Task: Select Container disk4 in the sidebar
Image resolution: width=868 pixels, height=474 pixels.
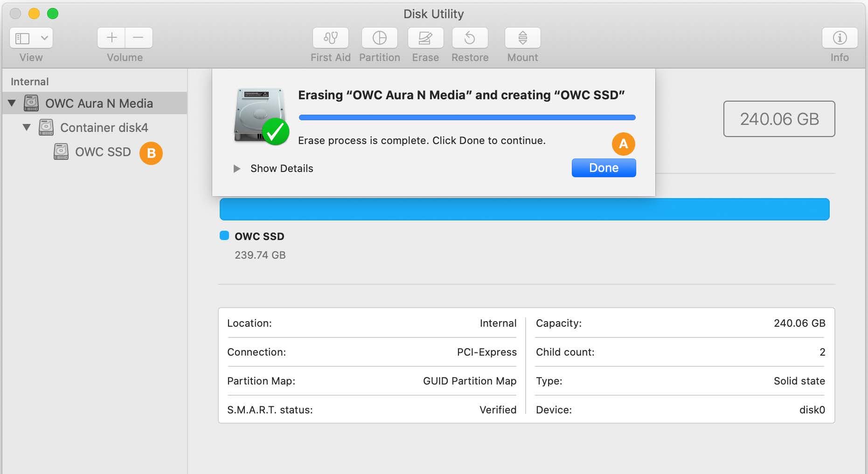Action: coord(104,127)
